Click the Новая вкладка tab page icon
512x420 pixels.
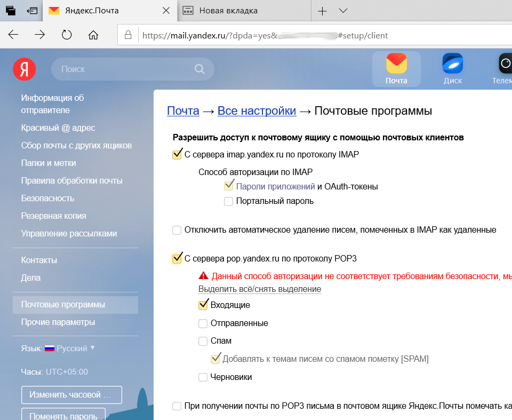click(188, 11)
